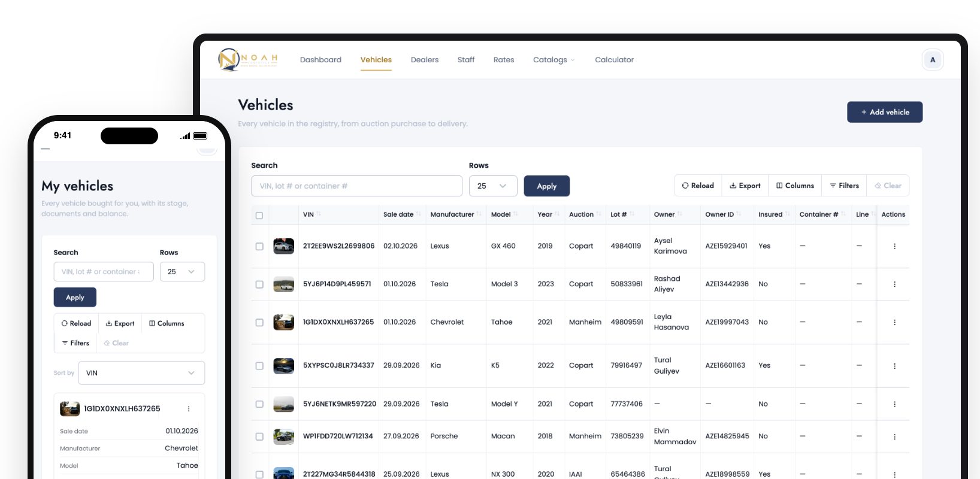Click the desktop Export button
This screenshot has height=479, width=980.
tap(745, 186)
